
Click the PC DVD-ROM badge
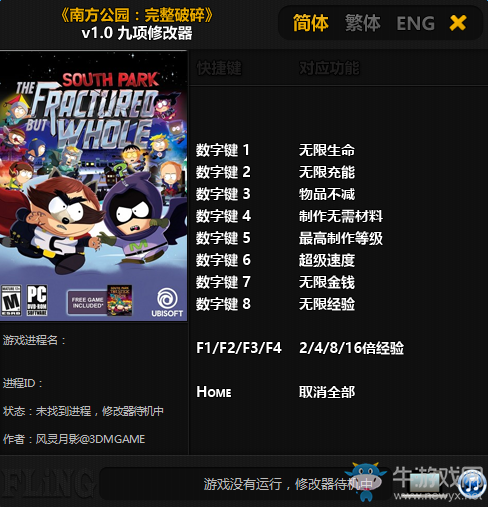(x=37, y=300)
